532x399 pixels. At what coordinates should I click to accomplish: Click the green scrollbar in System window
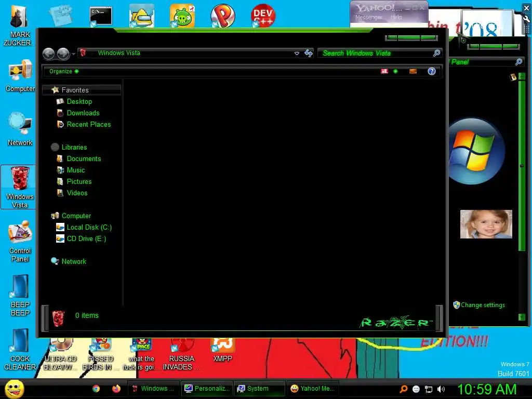tap(522, 166)
